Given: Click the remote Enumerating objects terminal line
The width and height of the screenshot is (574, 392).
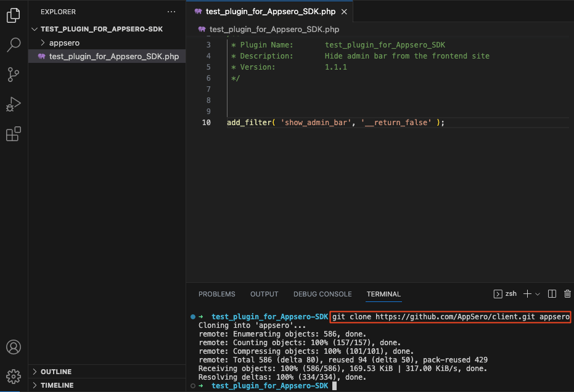Looking at the screenshot, I should [x=282, y=334].
